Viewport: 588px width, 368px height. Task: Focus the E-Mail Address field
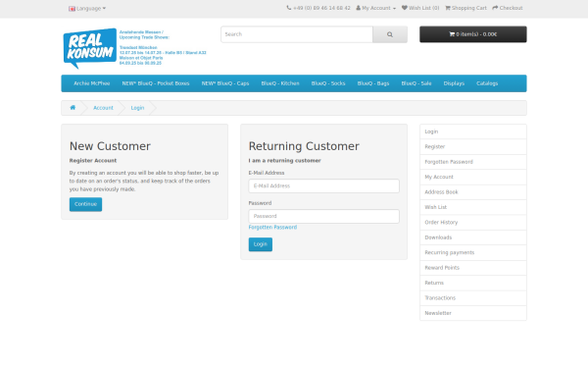[x=324, y=185]
